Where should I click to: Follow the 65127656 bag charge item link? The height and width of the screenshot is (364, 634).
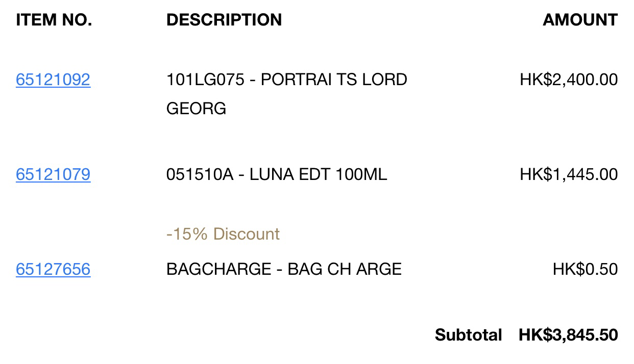tap(53, 269)
